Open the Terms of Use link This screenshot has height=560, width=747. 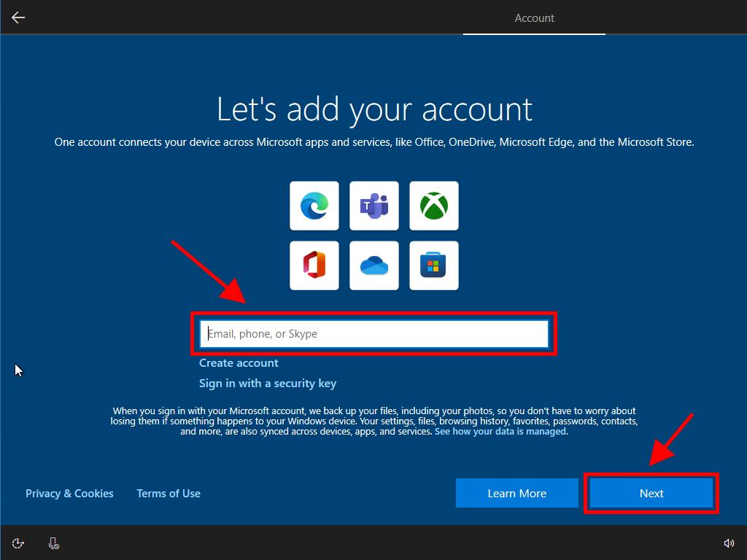[x=169, y=494]
